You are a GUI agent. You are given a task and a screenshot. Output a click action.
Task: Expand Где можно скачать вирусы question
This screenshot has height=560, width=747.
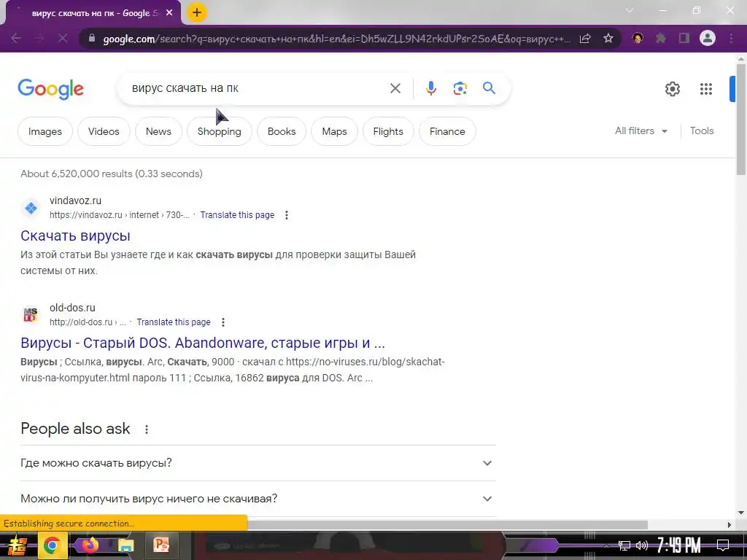(258, 463)
